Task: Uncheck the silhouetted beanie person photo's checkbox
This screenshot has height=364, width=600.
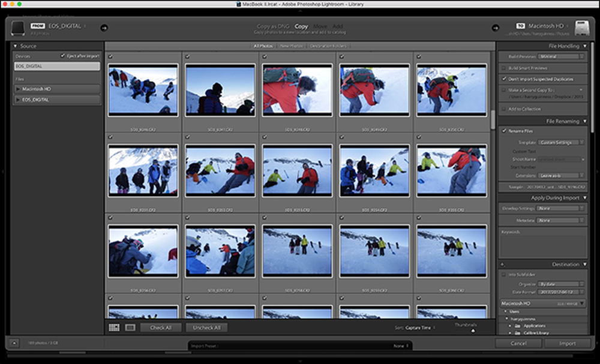Action: (187, 56)
